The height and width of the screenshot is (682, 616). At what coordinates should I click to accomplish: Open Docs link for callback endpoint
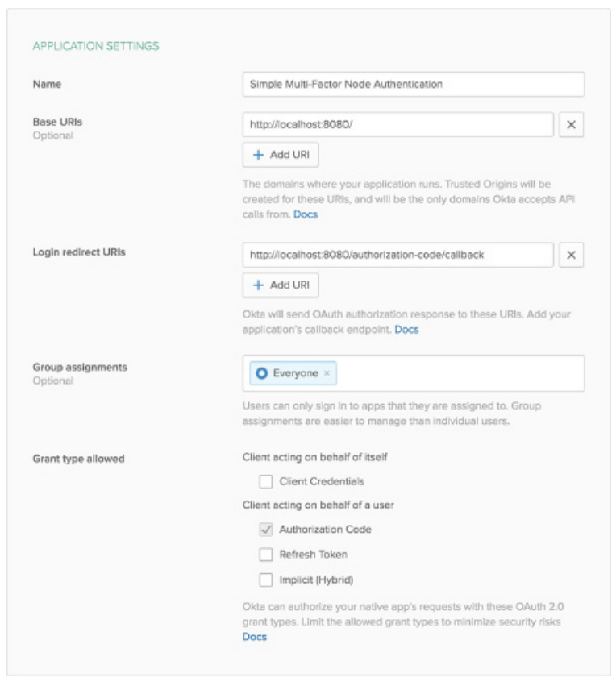pos(406,330)
